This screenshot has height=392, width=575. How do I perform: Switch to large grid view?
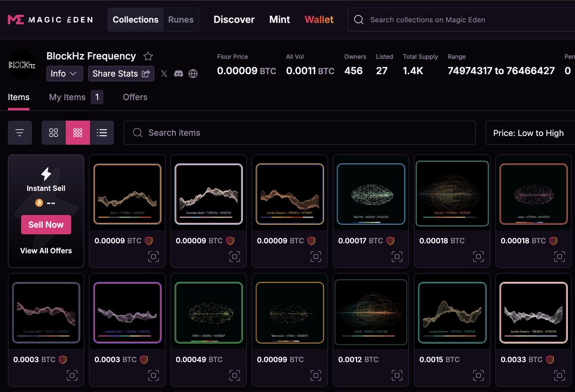[x=54, y=133]
